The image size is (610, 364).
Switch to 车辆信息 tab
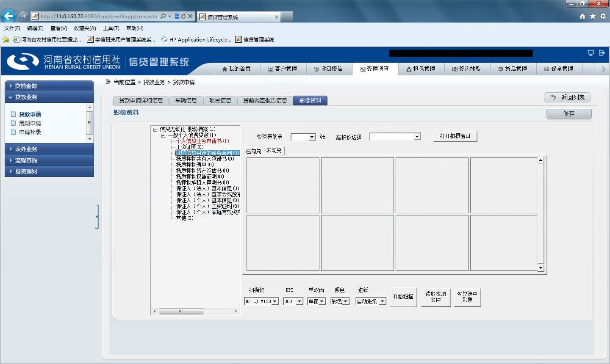pos(186,100)
